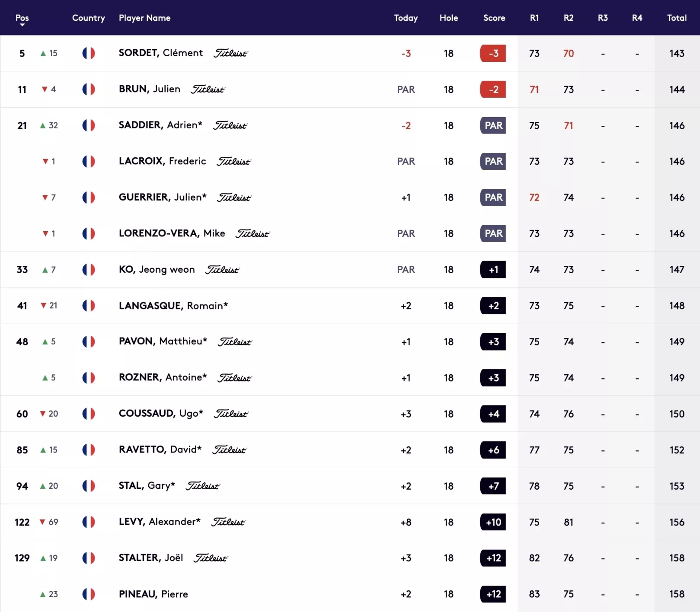Click red -3 score badge for SORDET
Viewport: 700px width, 612px height.
pos(493,54)
